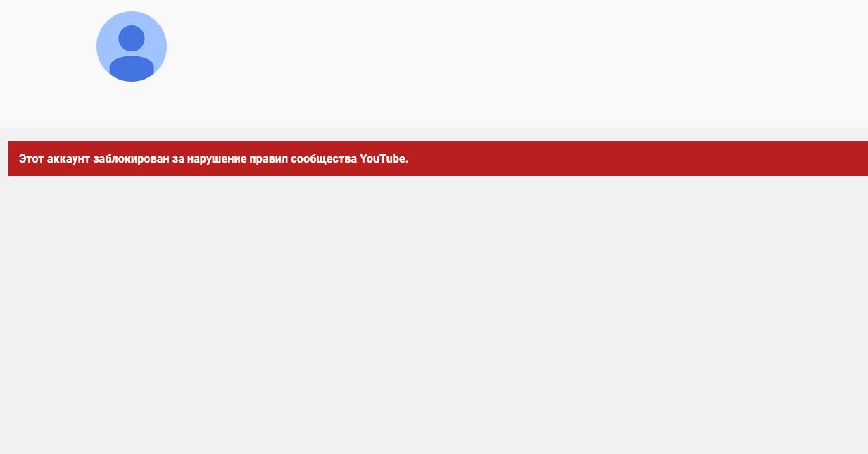Click the red padding left of the word "Этот"
Image resolution: width=868 pixels, height=454 pixels.
click(x=13, y=159)
